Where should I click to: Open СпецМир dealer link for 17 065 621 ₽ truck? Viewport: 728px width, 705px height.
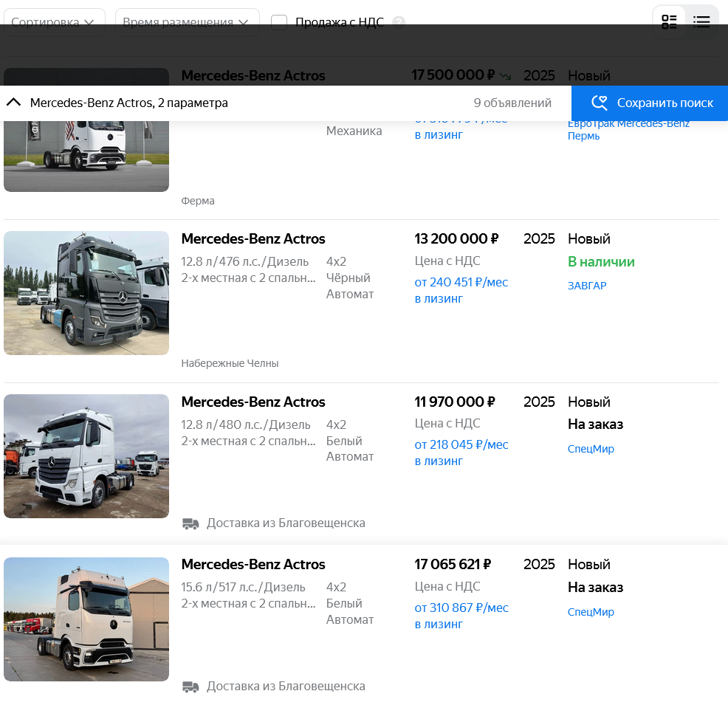(x=591, y=611)
